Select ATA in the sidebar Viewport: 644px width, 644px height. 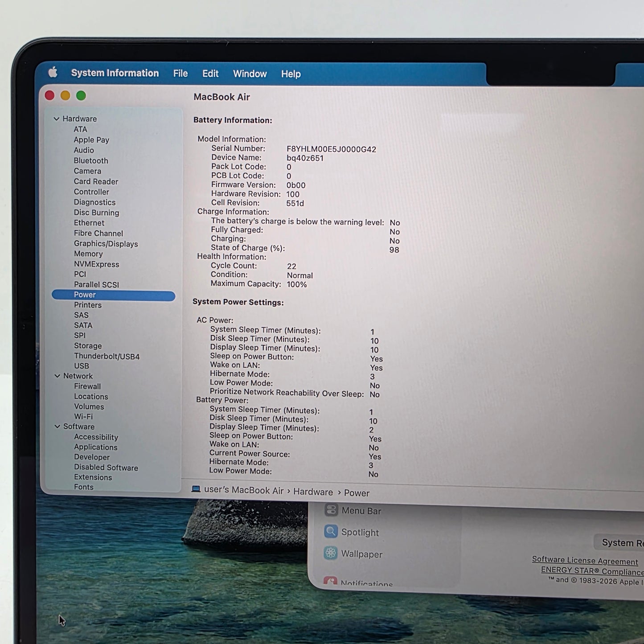coord(80,129)
